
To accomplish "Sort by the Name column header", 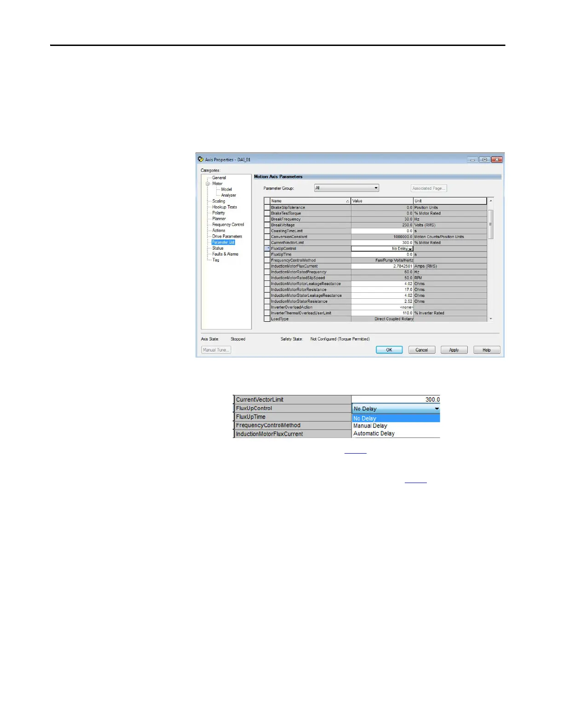I will [310, 201].
